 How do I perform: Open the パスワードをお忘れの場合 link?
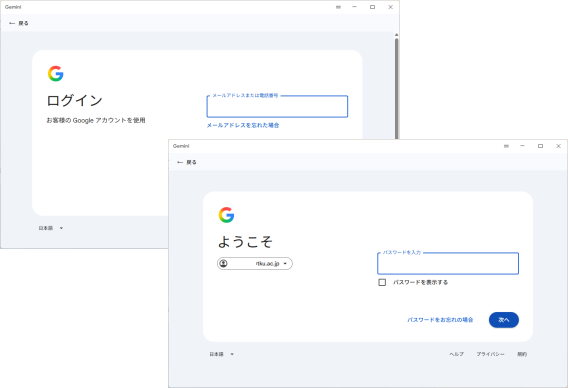tap(440, 320)
